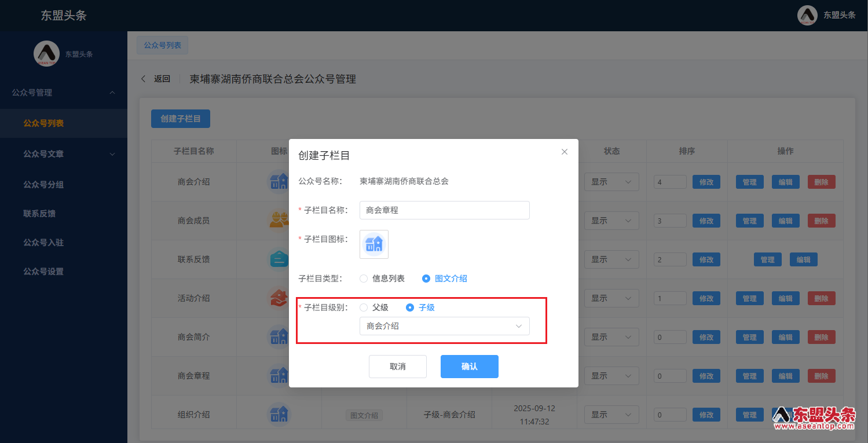
Task: Click the 子栏目名称 column header
Action: coord(194,151)
